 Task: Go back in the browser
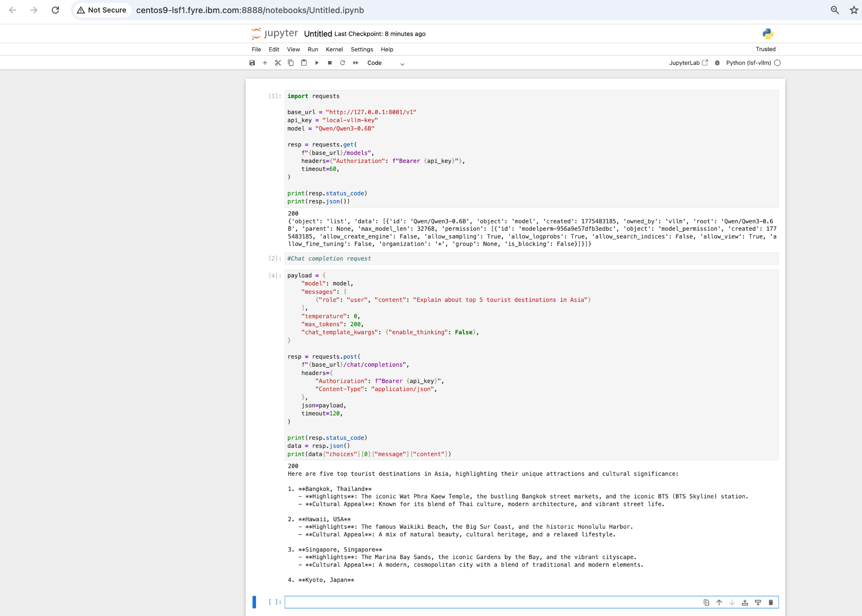[13, 10]
